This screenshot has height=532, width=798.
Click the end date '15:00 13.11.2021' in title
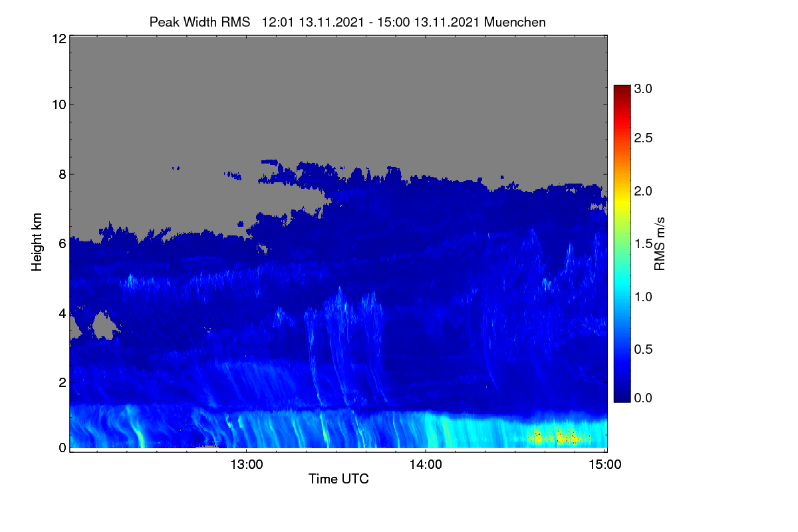(428, 22)
